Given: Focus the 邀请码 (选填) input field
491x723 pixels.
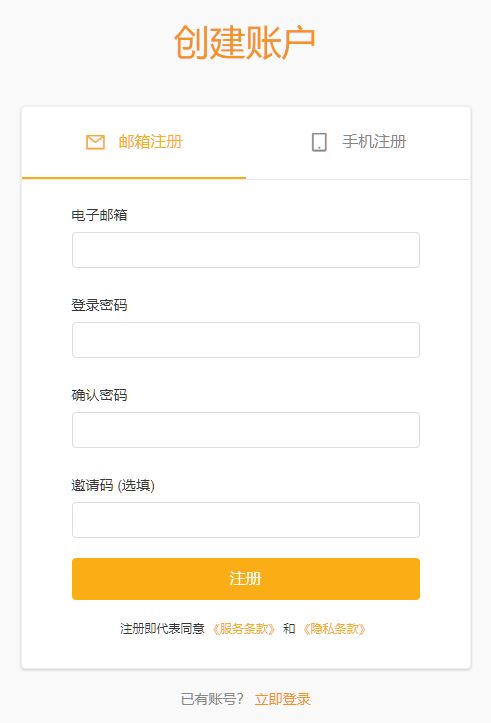Looking at the screenshot, I should click(246, 520).
